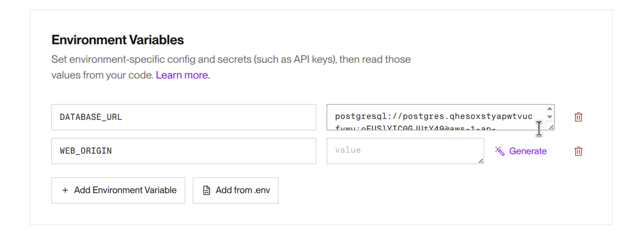The width and height of the screenshot is (644, 234).
Task: Click the Generate label for WEB_ORIGIN
Action: click(x=528, y=151)
